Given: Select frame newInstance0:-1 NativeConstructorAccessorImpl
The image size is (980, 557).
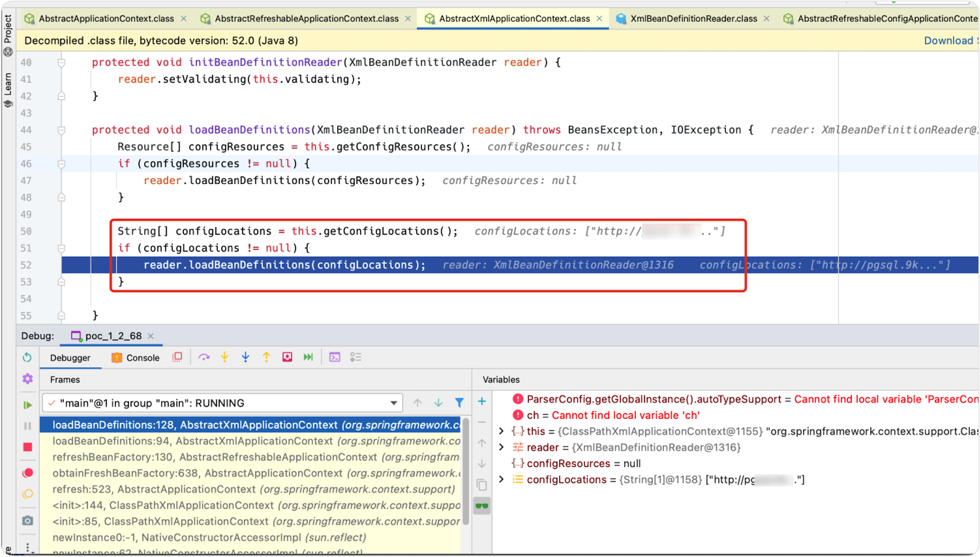Looking at the screenshot, I should pyautogui.click(x=250, y=538).
